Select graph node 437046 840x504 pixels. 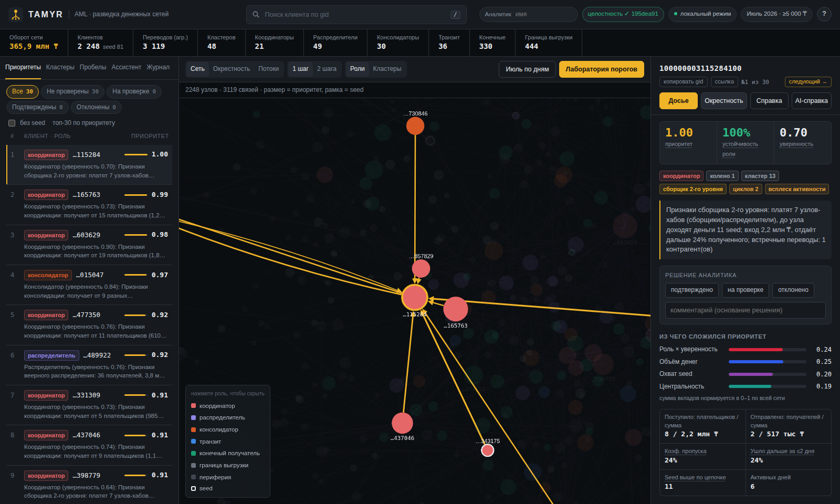pos(402,423)
